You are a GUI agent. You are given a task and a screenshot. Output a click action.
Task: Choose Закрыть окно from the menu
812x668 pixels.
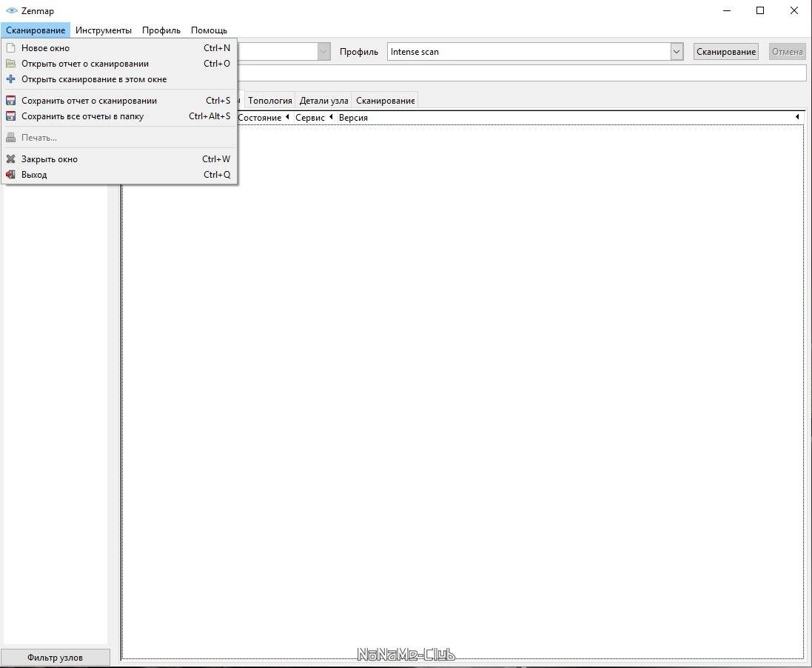tap(119, 159)
